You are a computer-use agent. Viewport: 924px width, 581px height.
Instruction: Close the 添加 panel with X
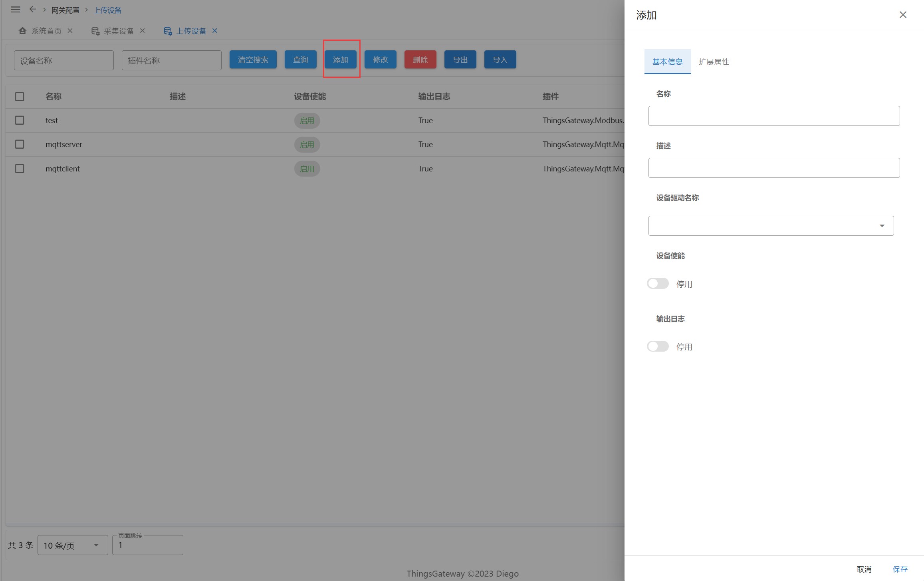902,15
